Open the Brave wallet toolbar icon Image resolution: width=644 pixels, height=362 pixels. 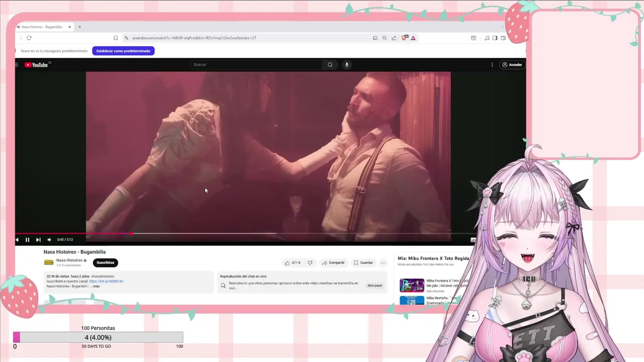pyautogui.click(x=503, y=38)
